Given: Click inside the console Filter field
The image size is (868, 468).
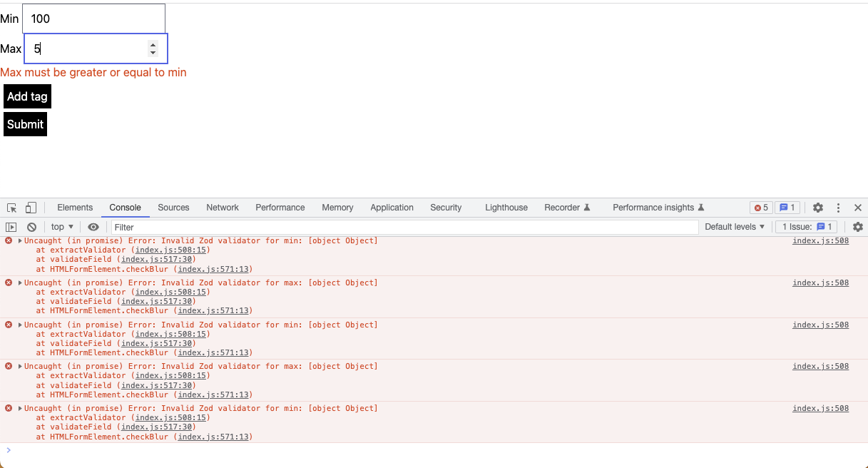Looking at the screenshot, I should pyautogui.click(x=214, y=226).
